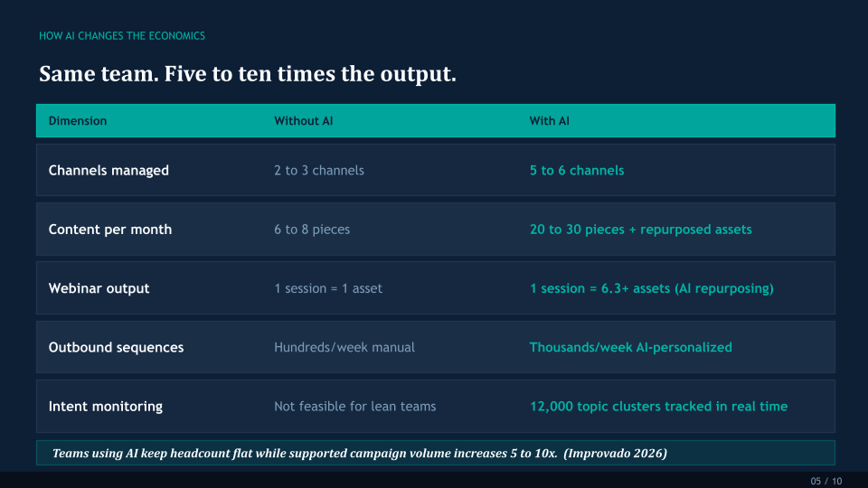Click the "05 / 10" slide number indicator
This screenshot has height=488, width=868.
tap(826, 482)
